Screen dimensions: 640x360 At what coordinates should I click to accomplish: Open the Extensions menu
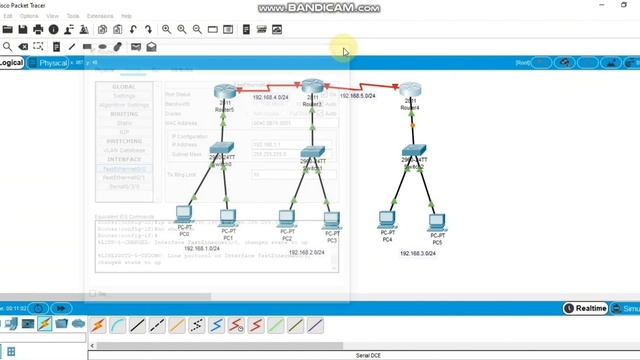pos(100,16)
